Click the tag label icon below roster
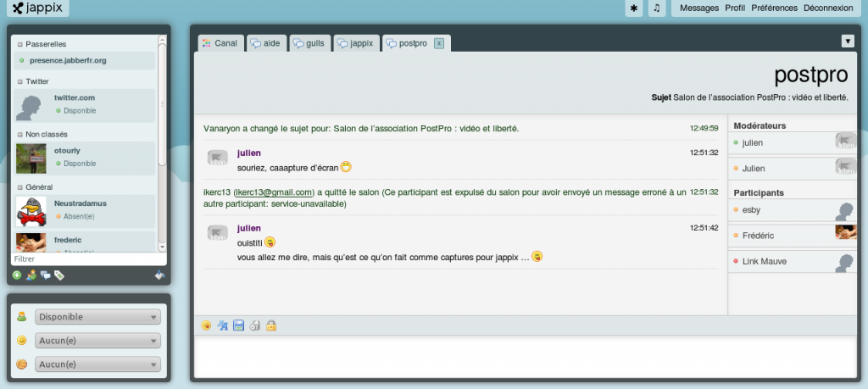The image size is (868, 389). 59,275
